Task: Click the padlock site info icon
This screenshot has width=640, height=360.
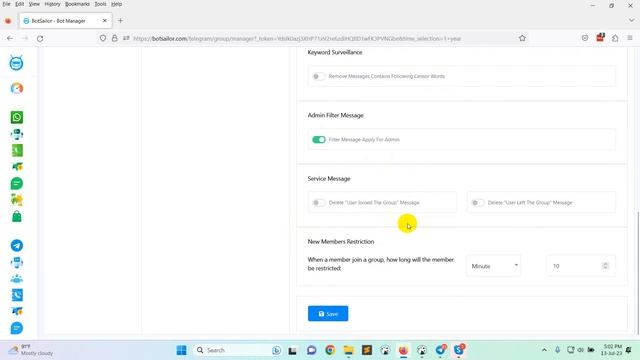Action: [115, 38]
